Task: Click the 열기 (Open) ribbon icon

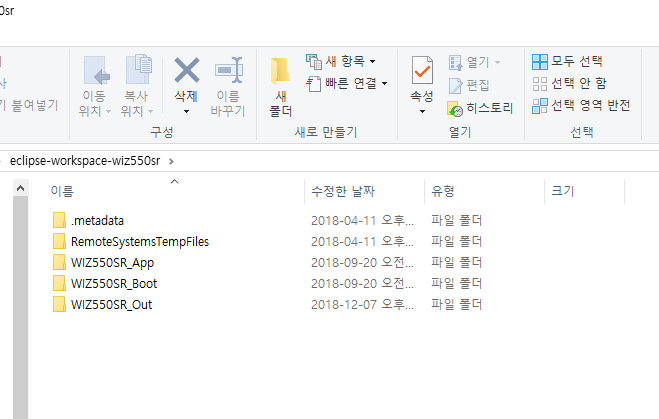Action: click(456, 63)
